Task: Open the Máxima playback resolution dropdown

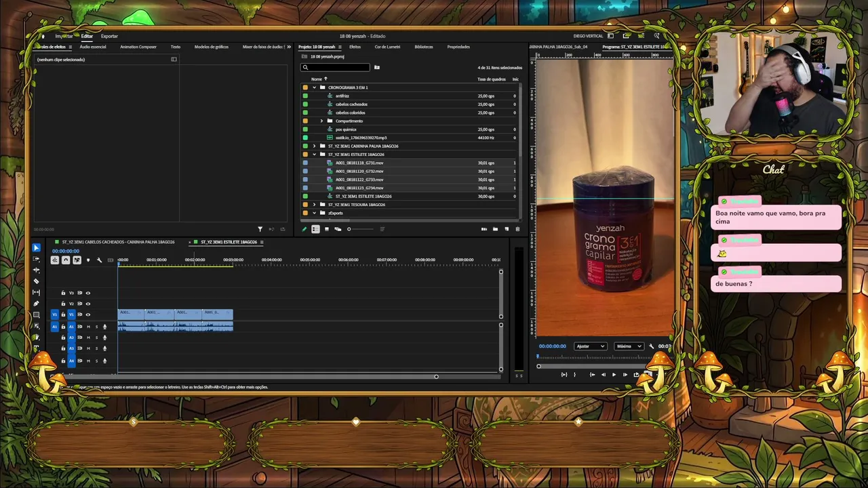Action: 629,346
